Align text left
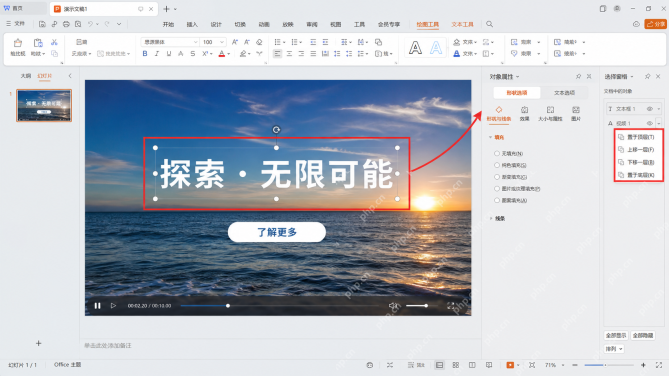The image size is (669, 376). (277, 54)
